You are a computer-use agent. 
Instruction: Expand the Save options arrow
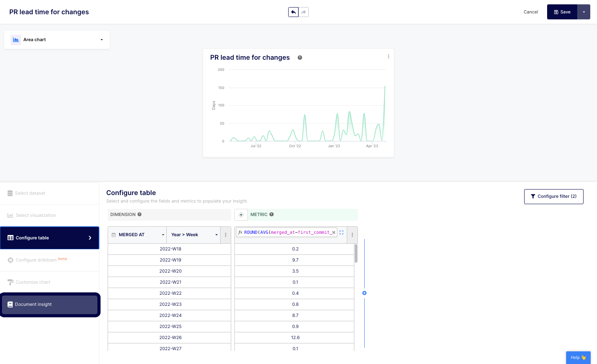coord(584,12)
